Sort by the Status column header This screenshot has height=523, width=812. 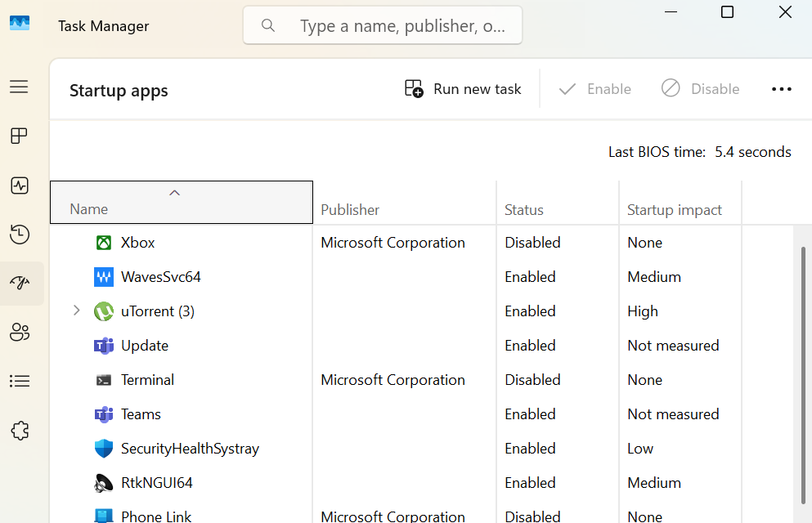(x=558, y=203)
